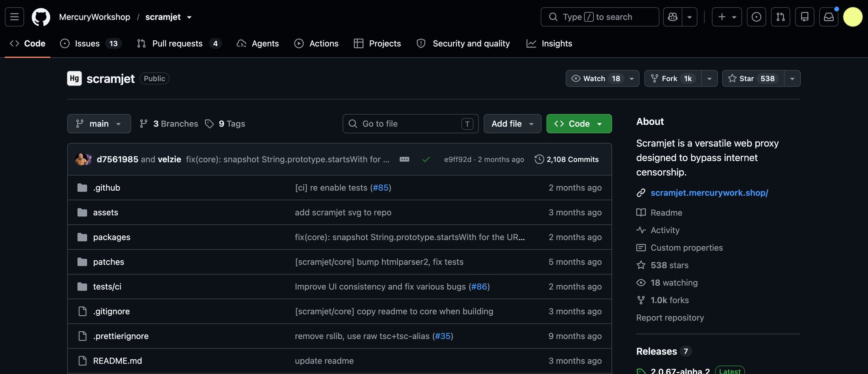Expand the commit message ellipsis icon
Screen dimensions: 868x374
tap(404, 159)
